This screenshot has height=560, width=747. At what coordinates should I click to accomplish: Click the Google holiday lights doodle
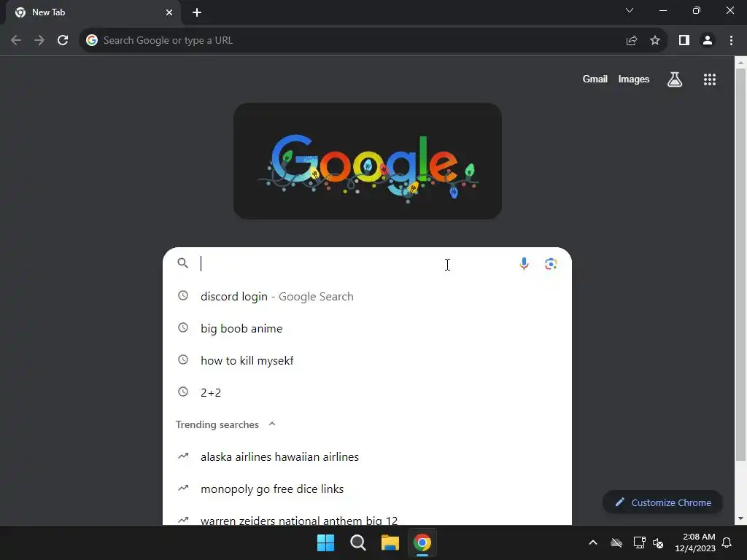368,161
